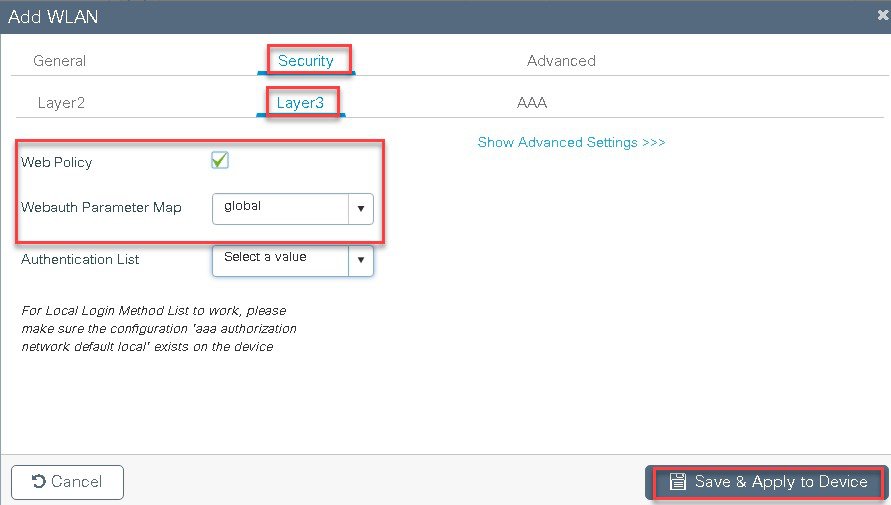Screen dimensions: 891x505
Task: Select the Security tab
Action: (306, 61)
